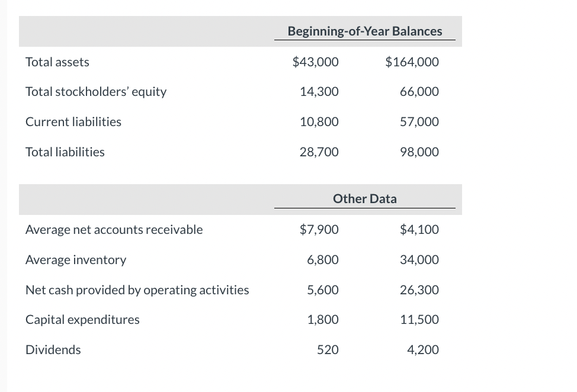Click the Current liabilities row label
The height and width of the screenshot is (392, 577).
(x=73, y=122)
